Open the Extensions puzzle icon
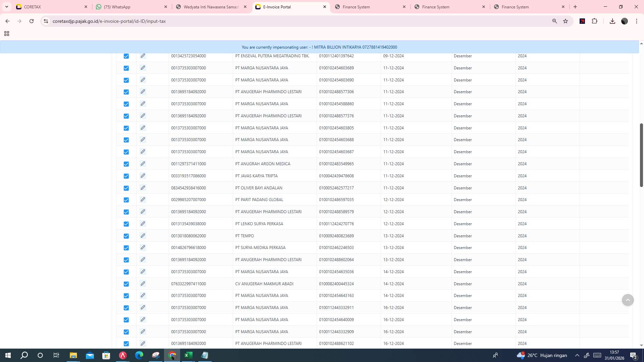The width and height of the screenshot is (644, 362). tap(595, 21)
